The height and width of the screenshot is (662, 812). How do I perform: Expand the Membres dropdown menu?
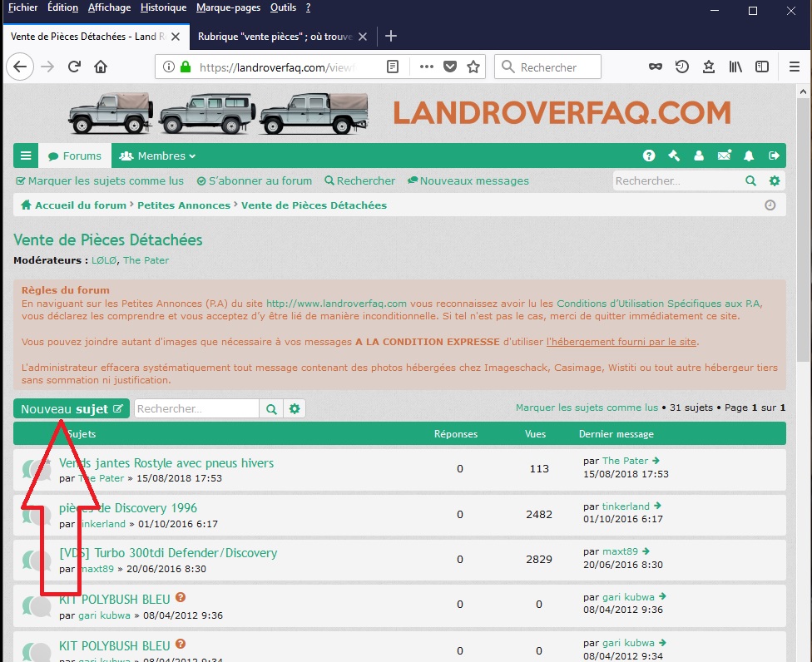[x=157, y=156]
